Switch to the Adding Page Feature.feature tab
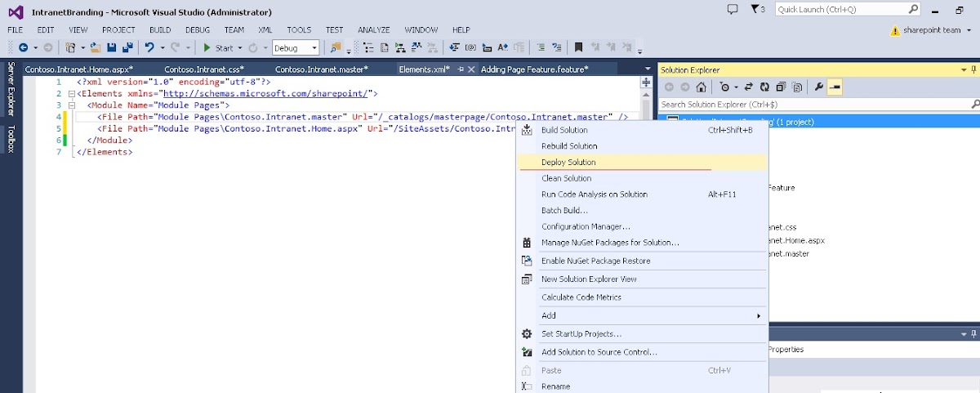The height and width of the screenshot is (393, 980). coord(535,69)
